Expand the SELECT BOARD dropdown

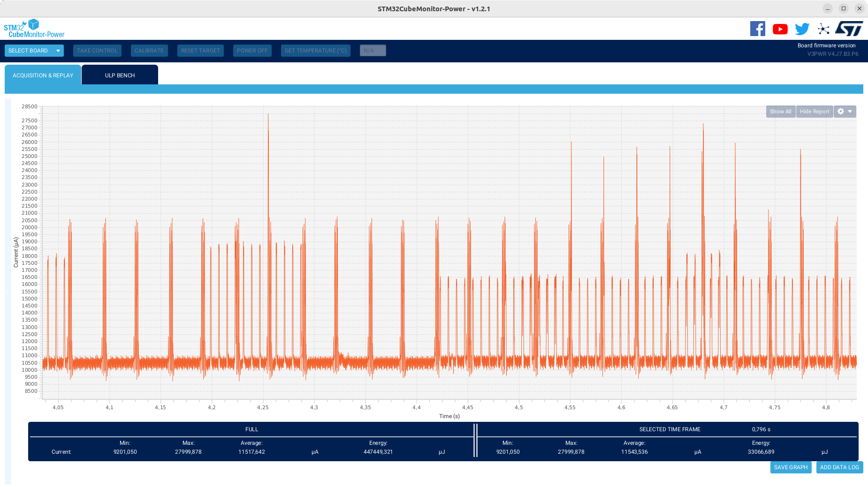[x=34, y=51]
